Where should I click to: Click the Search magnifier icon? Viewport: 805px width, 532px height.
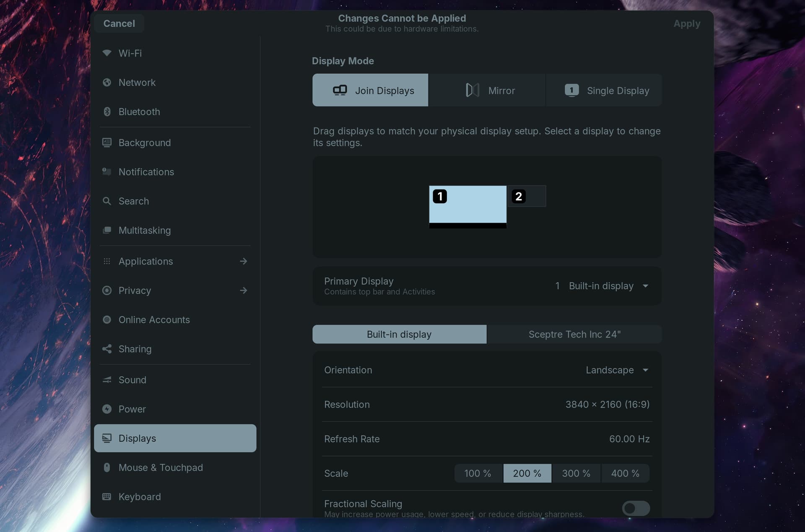point(107,201)
